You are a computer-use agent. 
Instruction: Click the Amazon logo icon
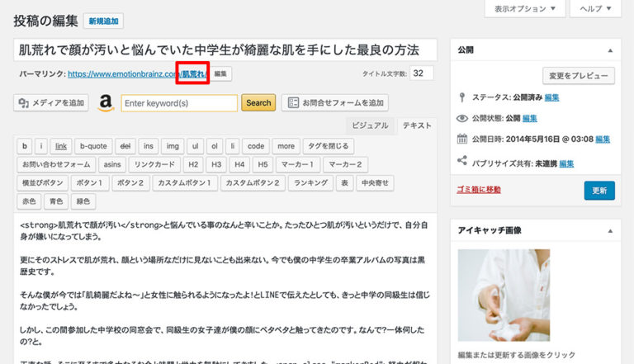click(106, 102)
